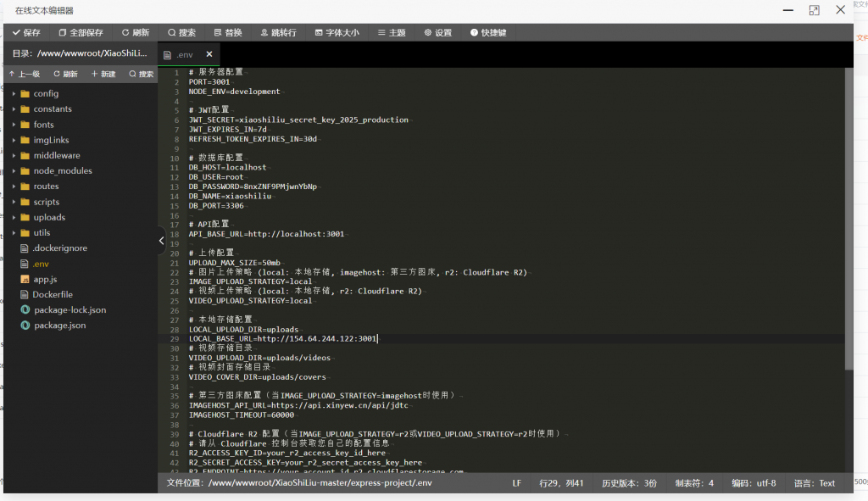Viewport: 868px width, 501px height.
Task: Expand the uploads folder
Action: (x=49, y=217)
